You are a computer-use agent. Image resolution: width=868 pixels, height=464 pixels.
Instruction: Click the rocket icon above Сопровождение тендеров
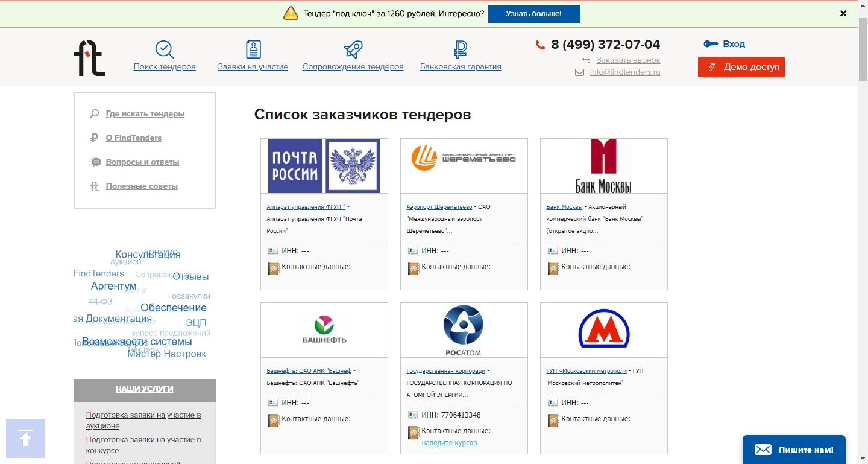(x=353, y=49)
